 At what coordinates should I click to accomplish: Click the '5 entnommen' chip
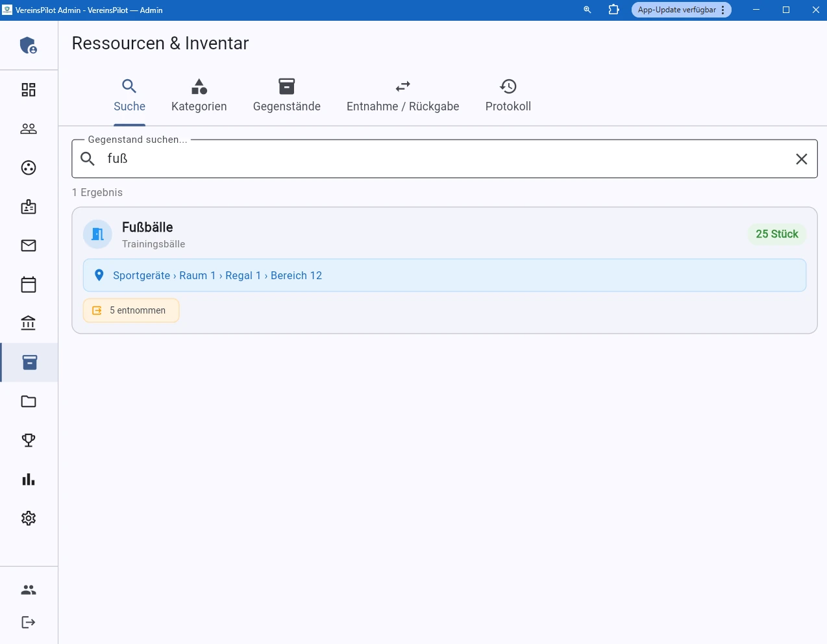[131, 310]
